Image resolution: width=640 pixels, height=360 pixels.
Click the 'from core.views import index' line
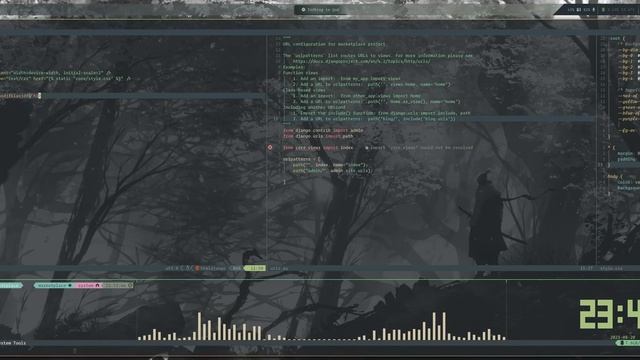click(x=318, y=148)
